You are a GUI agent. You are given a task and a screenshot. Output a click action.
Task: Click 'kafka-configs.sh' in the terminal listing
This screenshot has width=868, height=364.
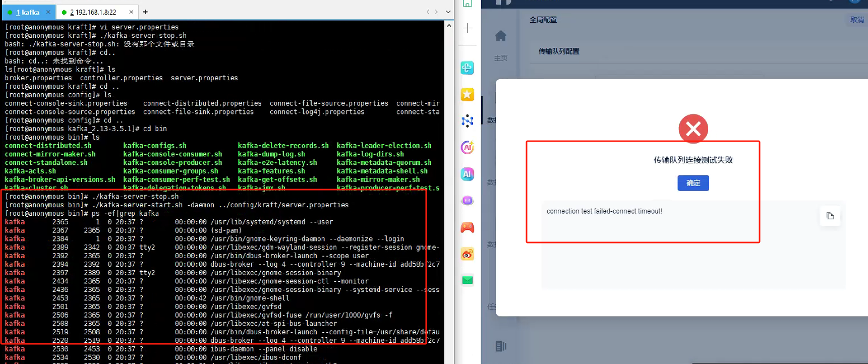[155, 146]
